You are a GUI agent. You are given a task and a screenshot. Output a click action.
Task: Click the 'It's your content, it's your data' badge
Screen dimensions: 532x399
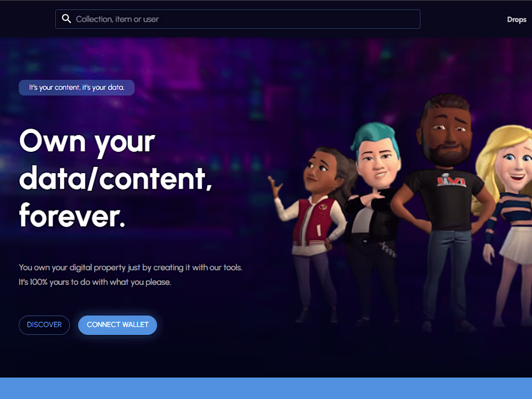pos(76,88)
